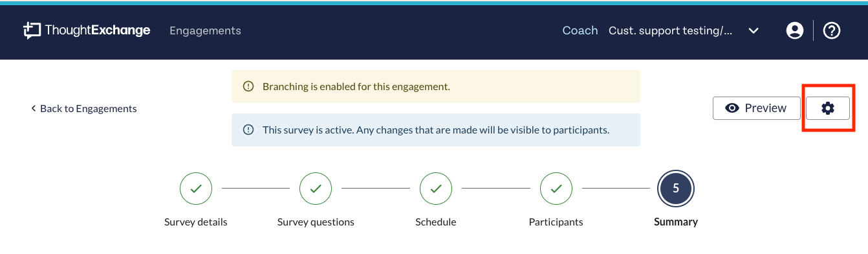
Task: Select the Participants step circle
Action: click(556, 189)
